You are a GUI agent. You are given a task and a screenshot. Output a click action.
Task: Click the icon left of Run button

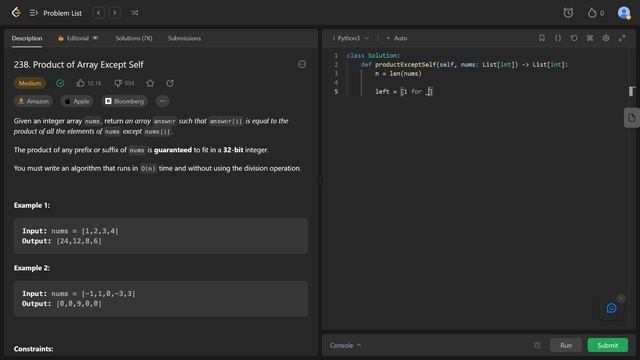[537, 345]
